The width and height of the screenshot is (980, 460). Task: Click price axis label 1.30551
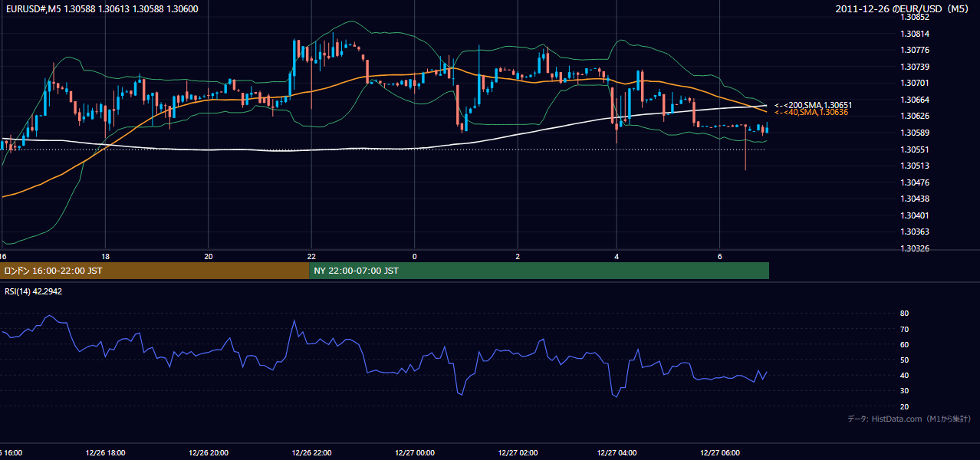pos(915,149)
